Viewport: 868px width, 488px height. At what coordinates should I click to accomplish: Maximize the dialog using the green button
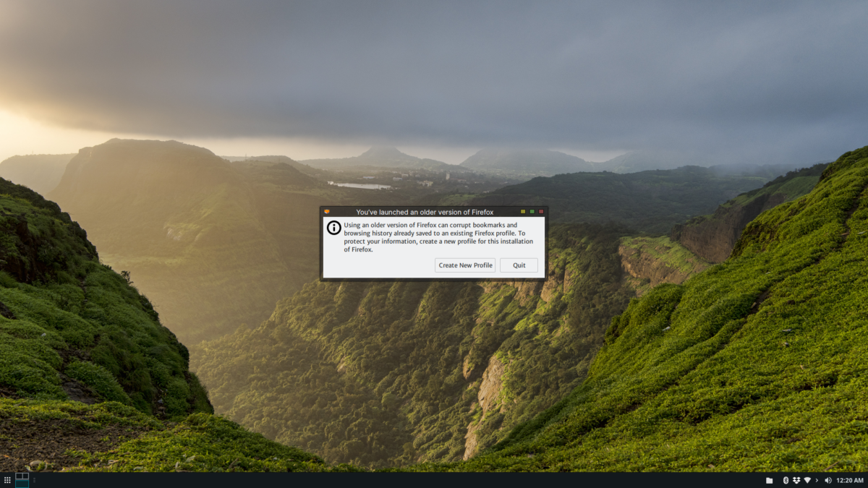532,212
